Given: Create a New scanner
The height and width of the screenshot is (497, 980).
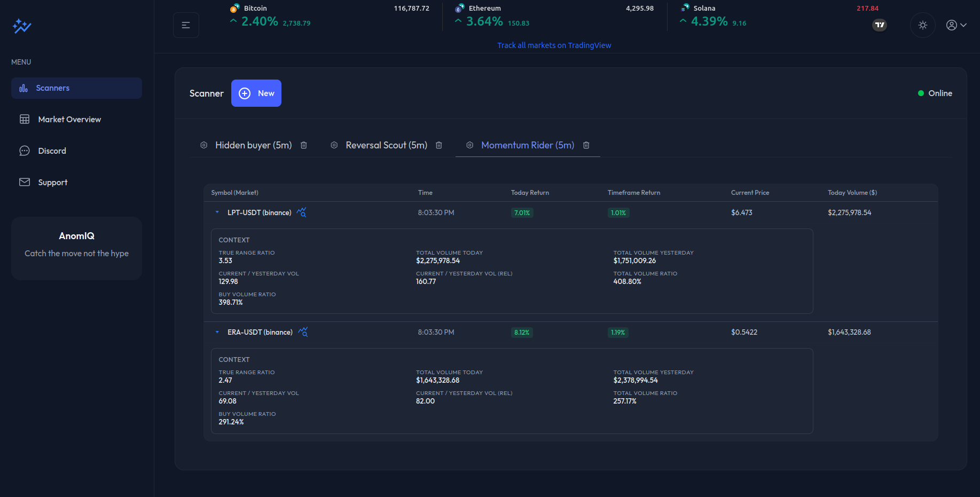Looking at the screenshot, I should point(256,93).
